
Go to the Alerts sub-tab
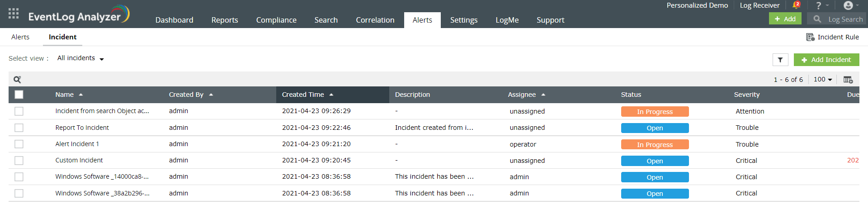(x=20, y=37)
